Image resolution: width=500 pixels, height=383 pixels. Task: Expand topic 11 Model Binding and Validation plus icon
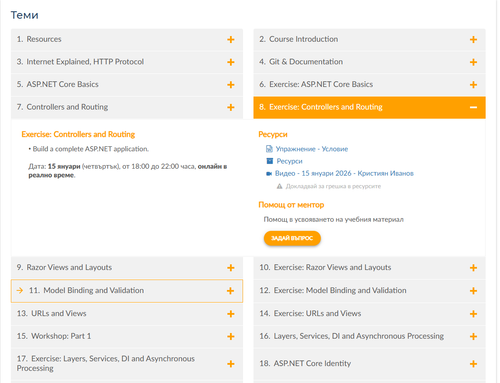coord(230,291)
